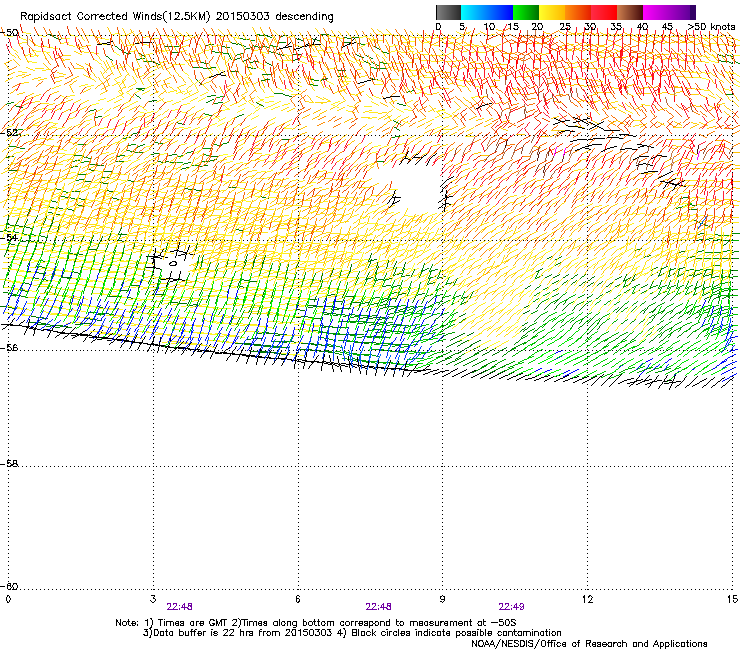Click the '22:48' time label nearest longitude 3
Screen dimensions: 740x650
(x=179, y=607)
